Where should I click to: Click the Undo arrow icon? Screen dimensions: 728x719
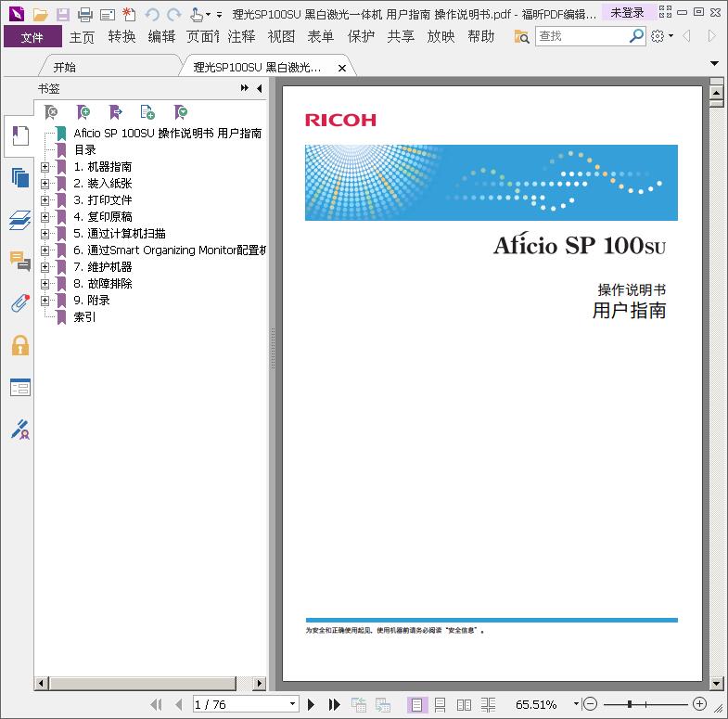152,15
